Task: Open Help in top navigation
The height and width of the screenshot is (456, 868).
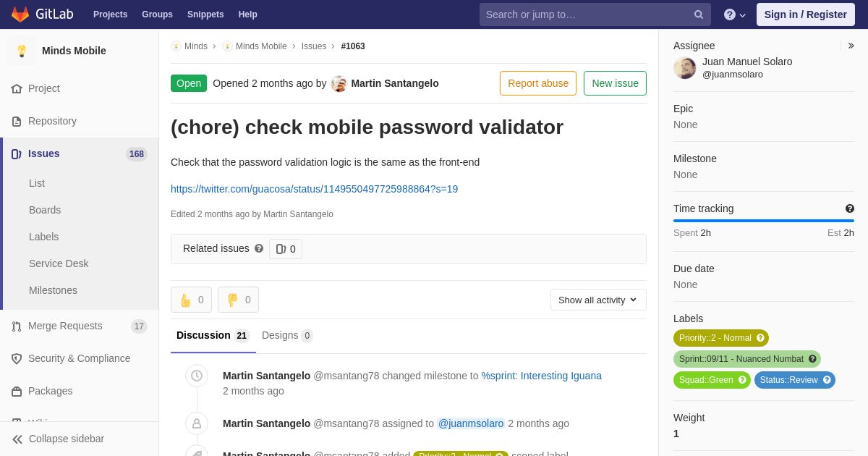Action: 248,14
